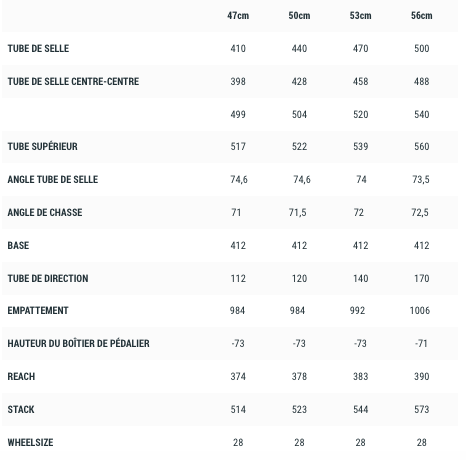
Task: Click the 374 reach value
Action: click(238, 377)
